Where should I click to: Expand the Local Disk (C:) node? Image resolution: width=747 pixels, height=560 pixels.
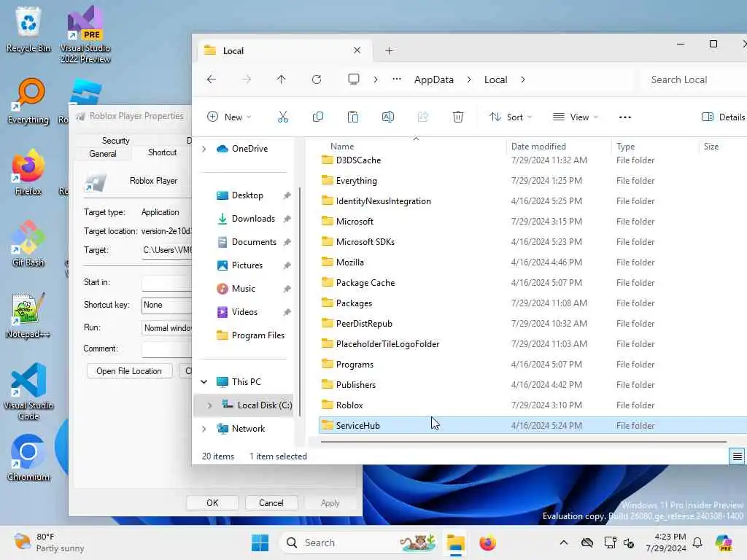point(209,405)
